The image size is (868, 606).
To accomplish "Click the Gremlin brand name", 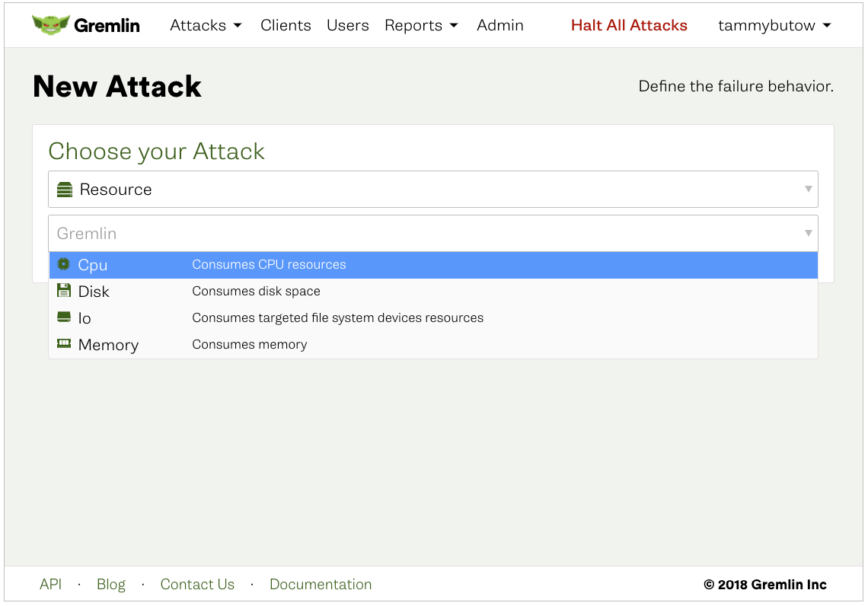I will pos(107,25).
